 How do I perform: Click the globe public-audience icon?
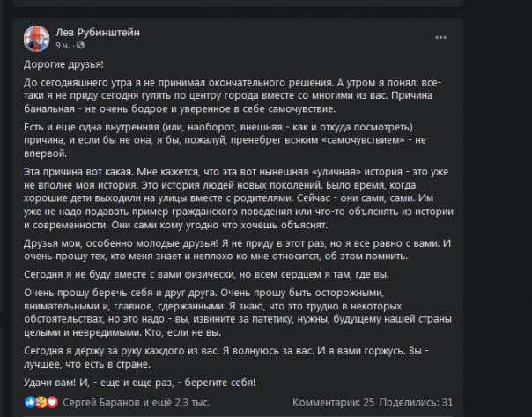click(81, 45)
